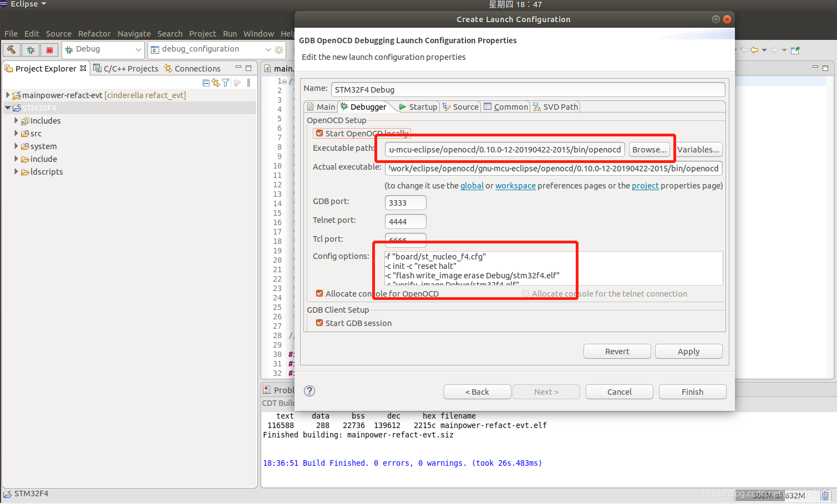The image size is (837, 504).
Task: Click the pin editor toolbar icon
Action: (795, 50)
